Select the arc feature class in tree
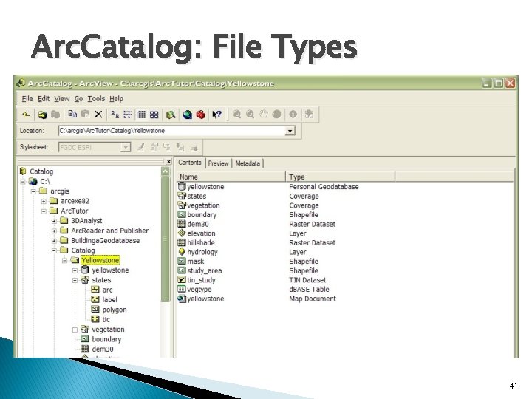 point(107,290)
